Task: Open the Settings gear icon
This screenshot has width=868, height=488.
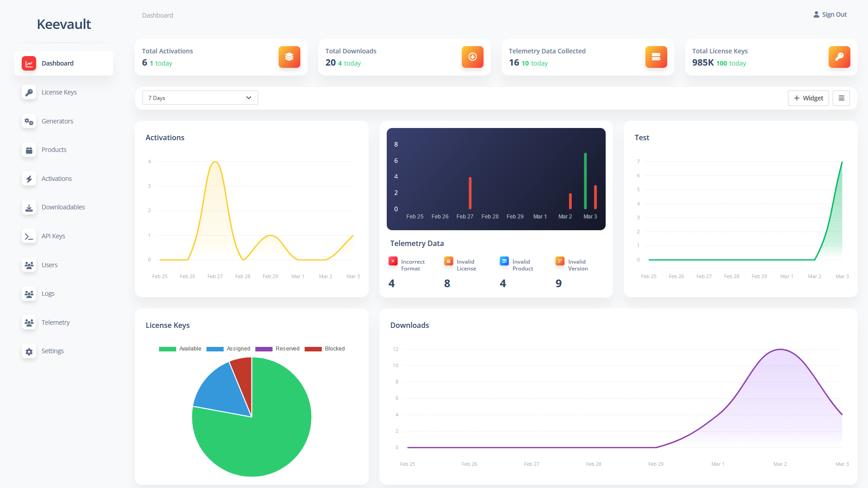Action: click(x=29, y=351)
